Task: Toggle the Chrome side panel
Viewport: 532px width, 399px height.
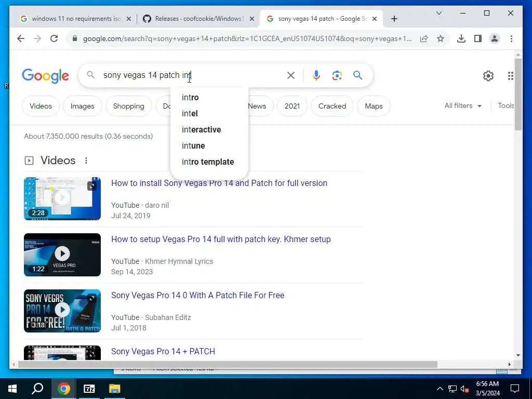Action: tap(478, 38)
